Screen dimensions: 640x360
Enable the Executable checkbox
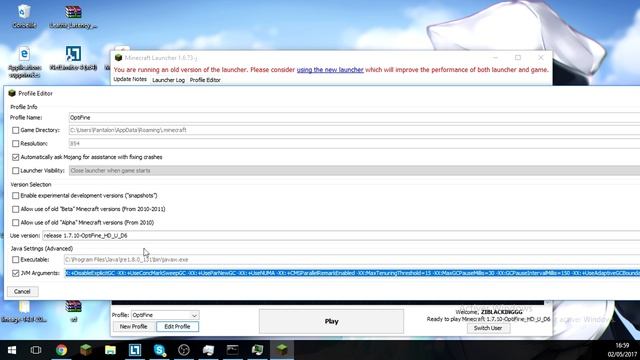[x=16, y=260]
